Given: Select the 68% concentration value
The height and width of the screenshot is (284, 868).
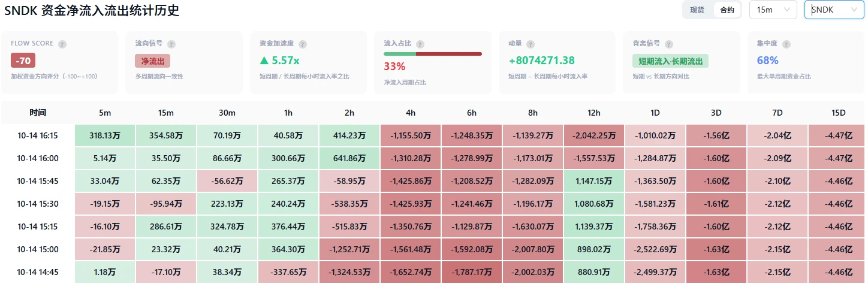Looking at the screenshot, I should point(767,61).
